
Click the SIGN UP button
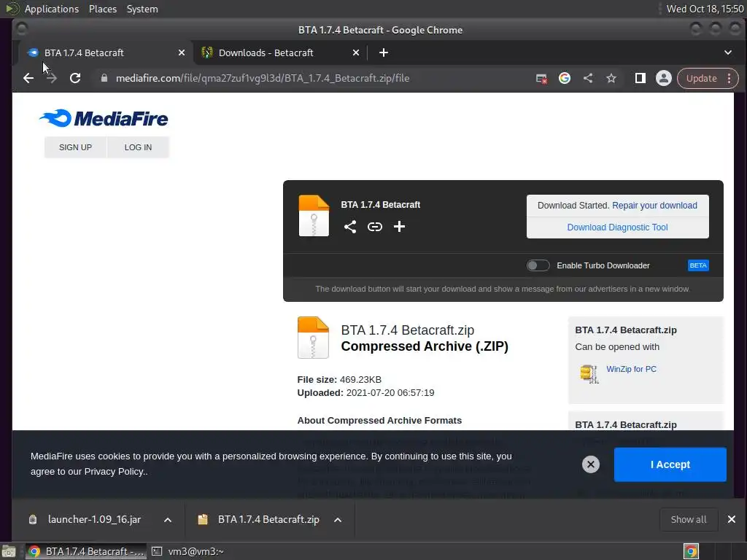[x=75, y=147]
